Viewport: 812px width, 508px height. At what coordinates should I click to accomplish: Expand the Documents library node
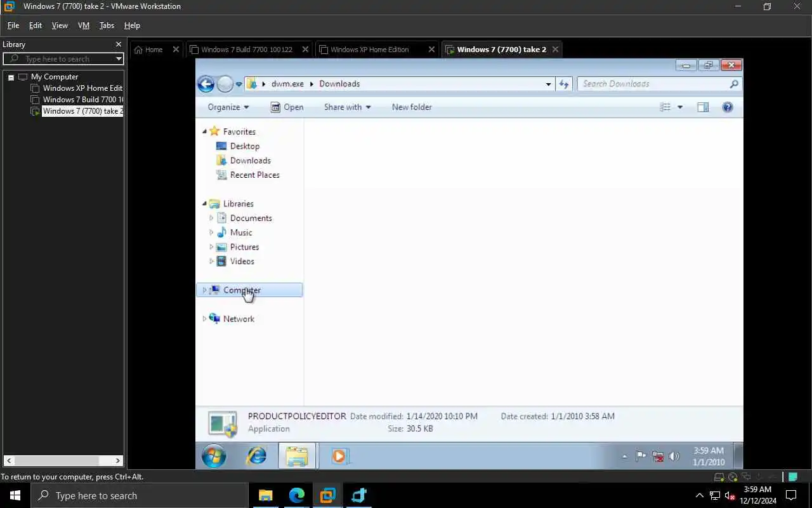coord(211,218)
